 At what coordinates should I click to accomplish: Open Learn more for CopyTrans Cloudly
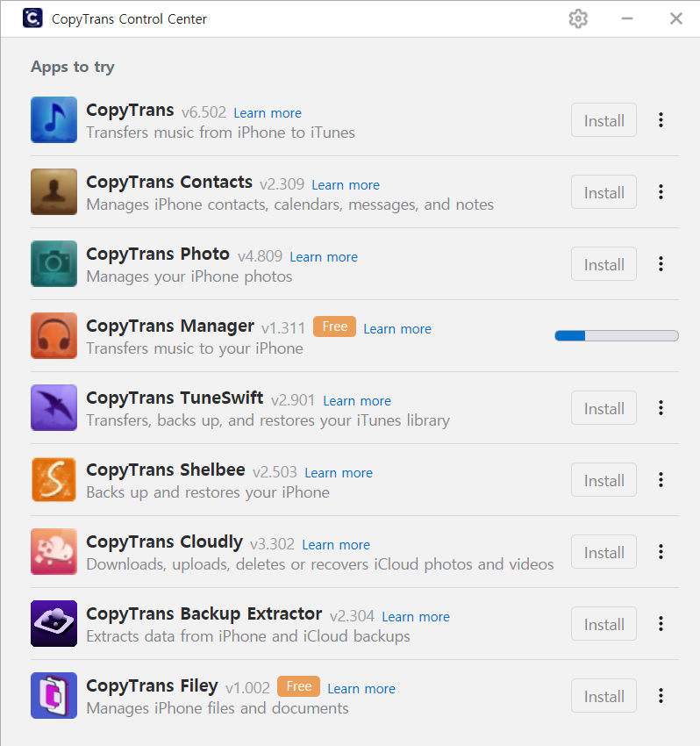tap(336, 545)
